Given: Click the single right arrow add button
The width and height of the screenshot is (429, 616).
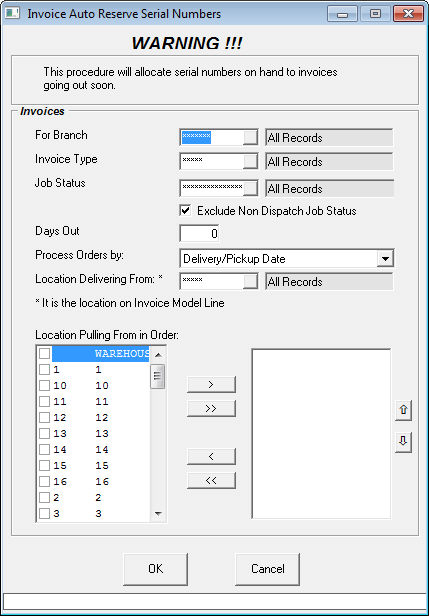Looking at the screenshot, I should (211, 385).
